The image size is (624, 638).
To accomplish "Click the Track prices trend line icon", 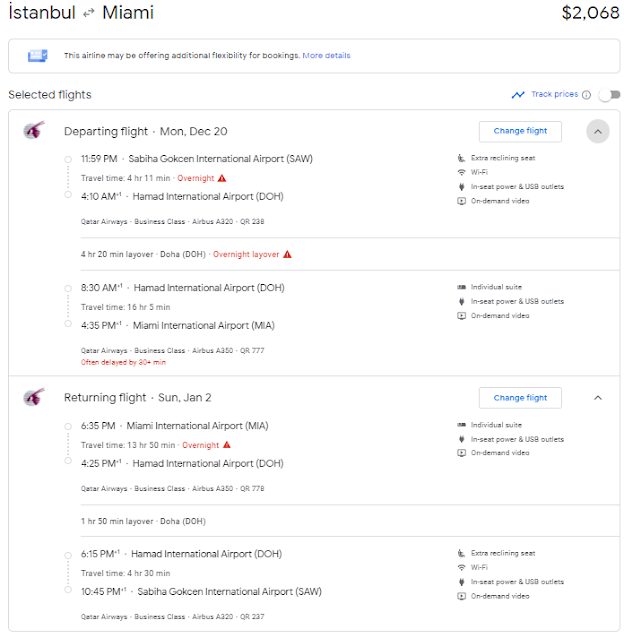I will point(518,95).
